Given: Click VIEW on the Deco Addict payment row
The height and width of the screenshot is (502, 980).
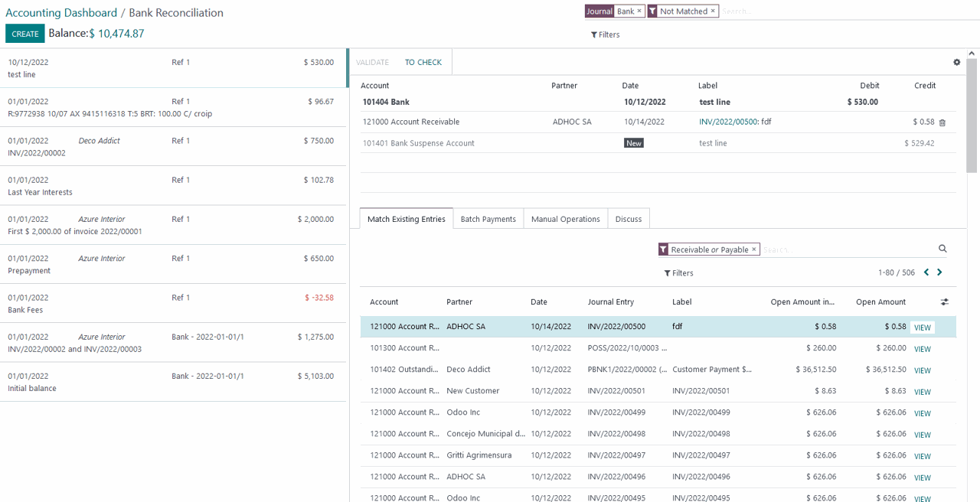Looking at the screenshot, I should pyautogui.click(x=922, y=370).
